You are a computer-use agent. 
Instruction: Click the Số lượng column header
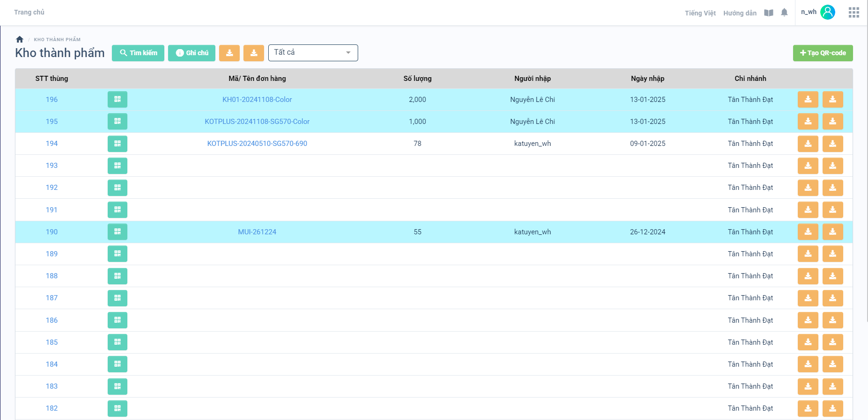(418, 79)
